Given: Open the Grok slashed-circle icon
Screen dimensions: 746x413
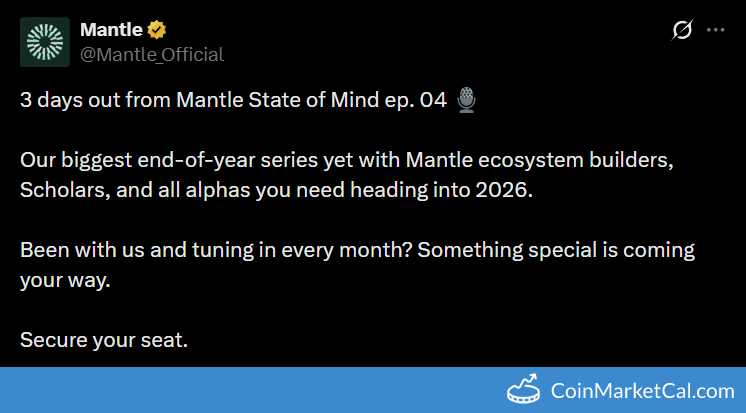Looking at the screenshot, I should [x=681, y=30].
